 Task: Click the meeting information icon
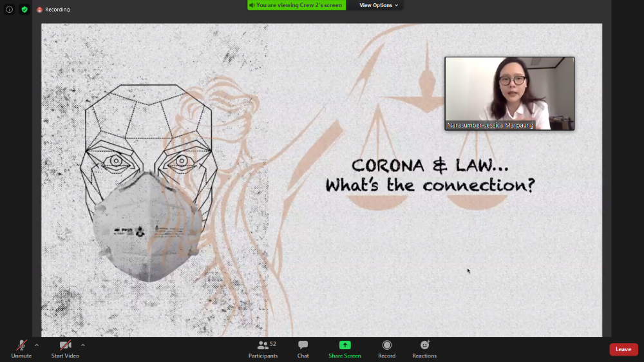click(x=9, y=10)
